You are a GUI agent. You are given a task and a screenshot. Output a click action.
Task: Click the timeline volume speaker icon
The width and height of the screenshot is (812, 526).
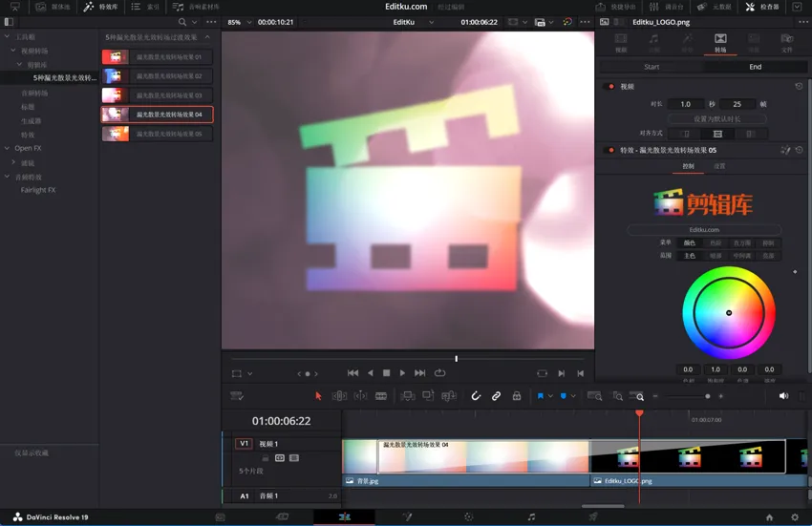[x=783, y=396]
